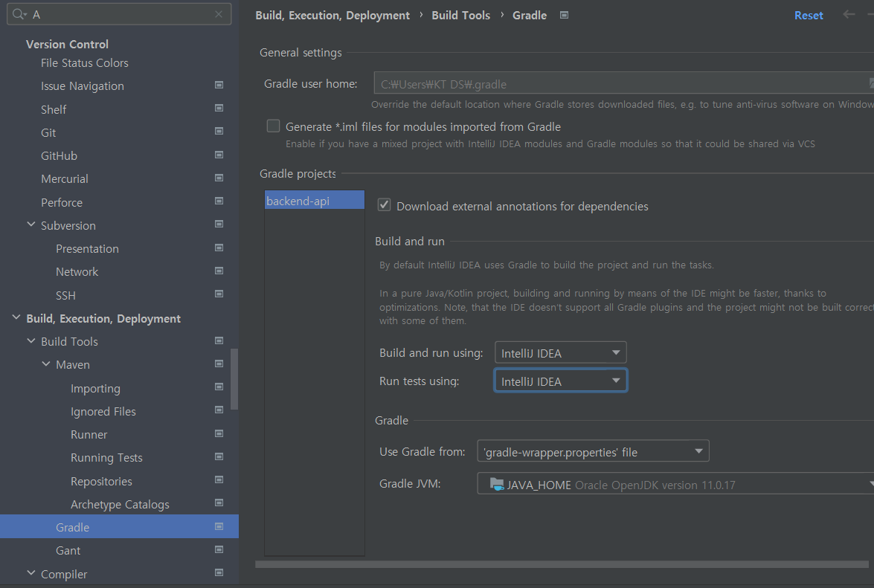Uncheck Download external annotations for dependencies

click(x=384, y=205)
